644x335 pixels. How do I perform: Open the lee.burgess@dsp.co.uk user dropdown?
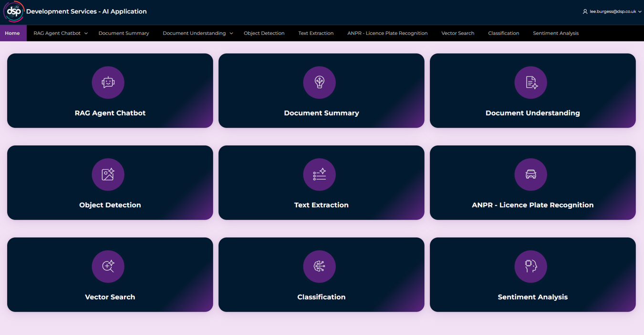pos(612,11)
